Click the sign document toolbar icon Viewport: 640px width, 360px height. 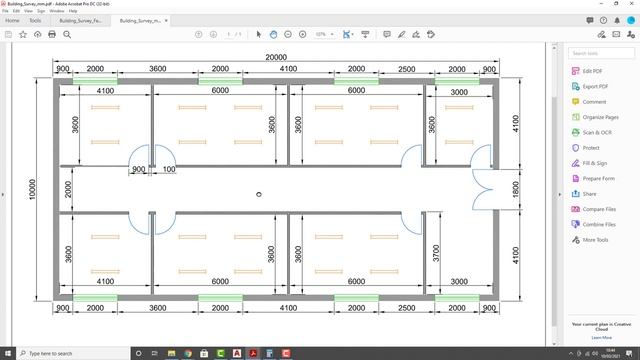point(416,35)
